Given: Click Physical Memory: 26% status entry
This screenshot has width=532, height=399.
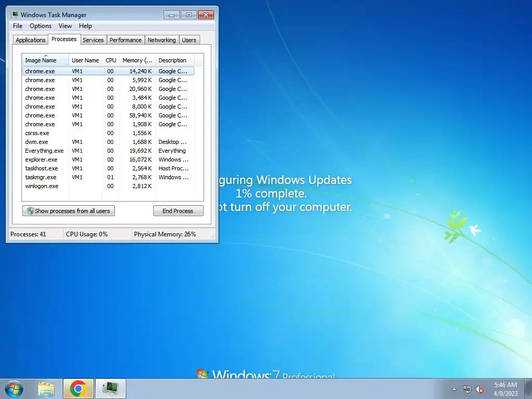Looking at the screenshot, I should click(165, 234).
